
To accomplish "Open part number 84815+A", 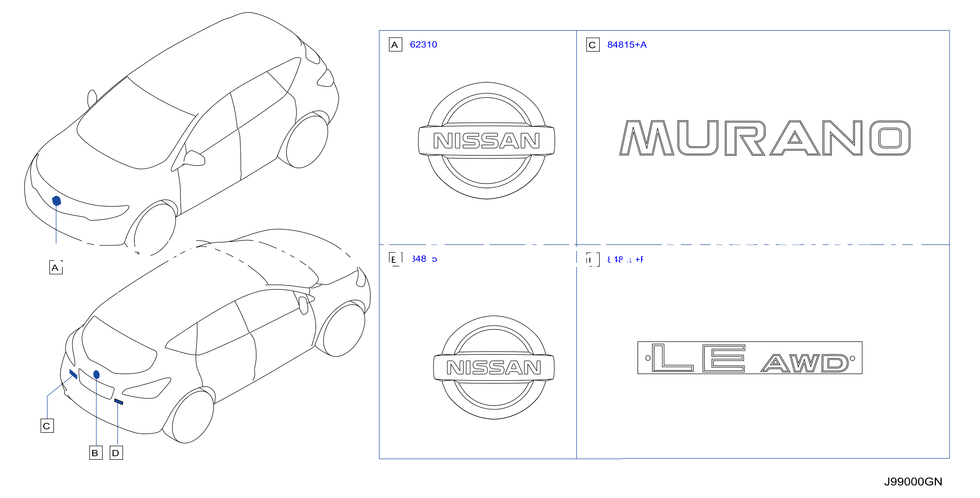I will point(627,45).
